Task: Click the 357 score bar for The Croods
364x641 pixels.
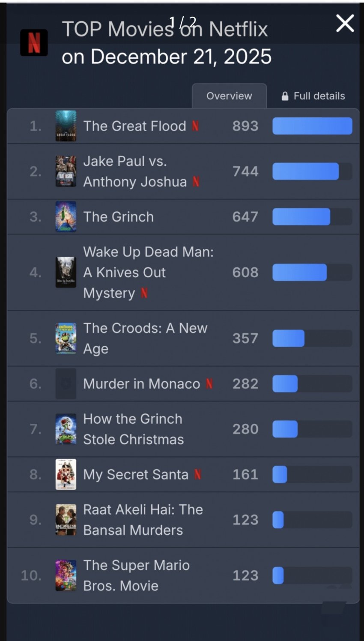Action: pyautogui.click(x=312, y=338)
